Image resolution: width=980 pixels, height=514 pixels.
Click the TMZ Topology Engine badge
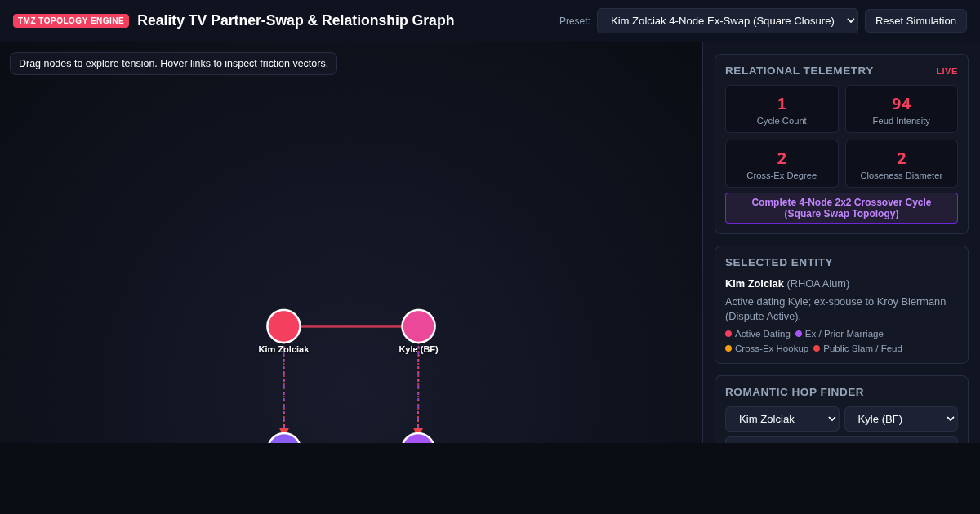click(71, 20)
